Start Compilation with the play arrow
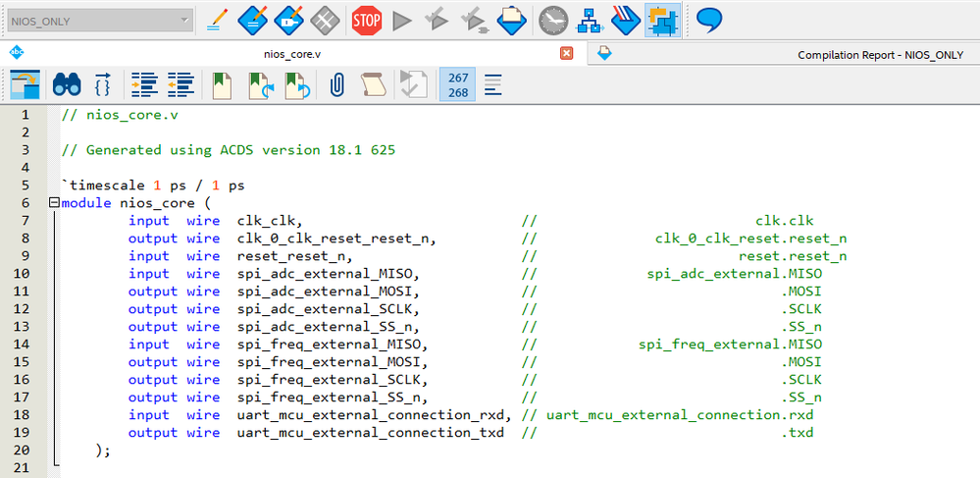Image resolution: width=980 pixels, height=478 pixels. 402,22
